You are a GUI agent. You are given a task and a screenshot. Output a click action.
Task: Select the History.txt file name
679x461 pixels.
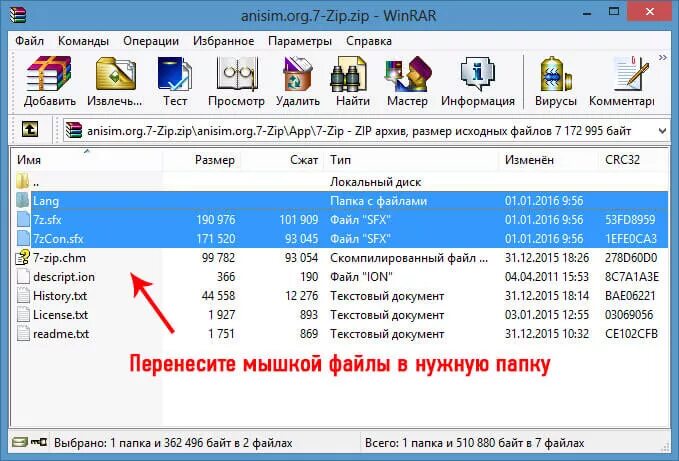60,296
